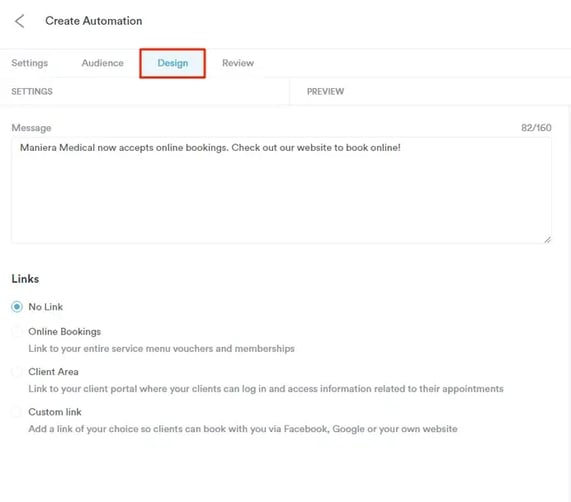Choose the Online Bookings radio option
Image resolution: width=571 pixels, height=502 pixels.
pyautogui.click(x=17, y=332)
